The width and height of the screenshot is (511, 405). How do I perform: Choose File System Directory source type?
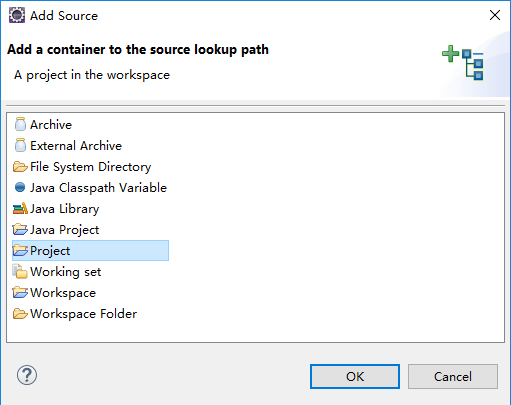tap(90, 167)
